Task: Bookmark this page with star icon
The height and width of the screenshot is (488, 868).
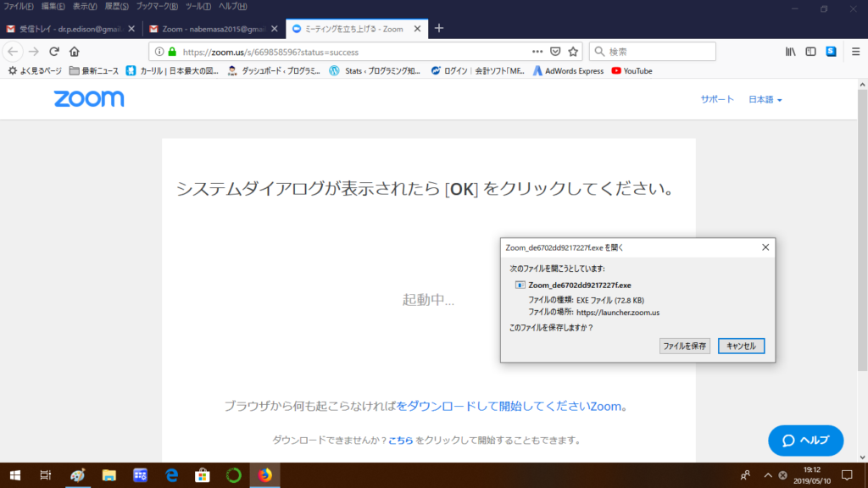Action: click(x=573, y=52)
